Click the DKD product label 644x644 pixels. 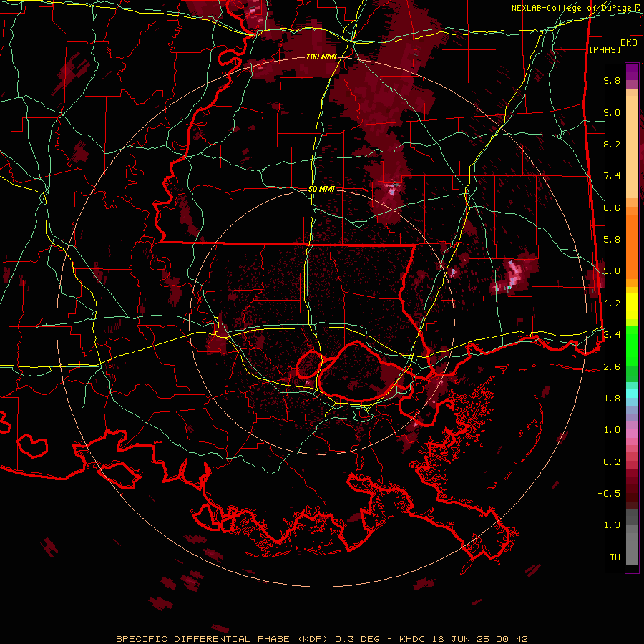click(629, 43)
